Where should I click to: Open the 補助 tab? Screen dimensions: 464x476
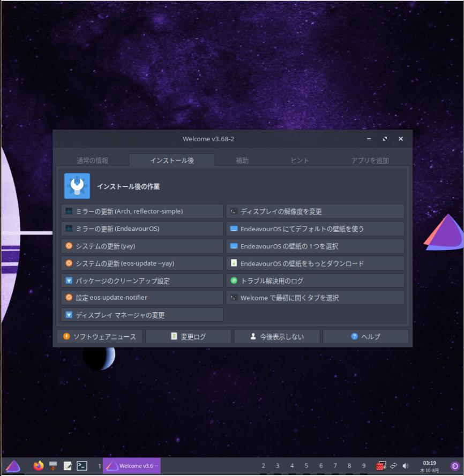(x=242, y=160)
